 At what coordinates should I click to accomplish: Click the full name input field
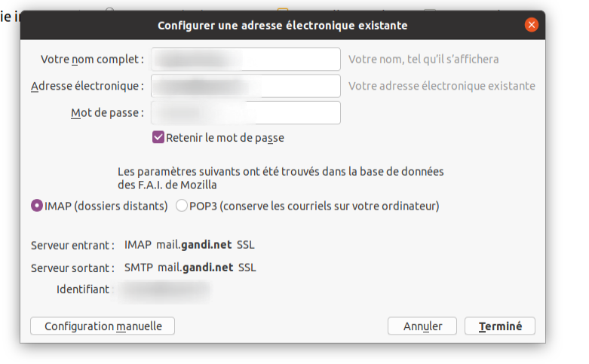[x=246, y=60]
